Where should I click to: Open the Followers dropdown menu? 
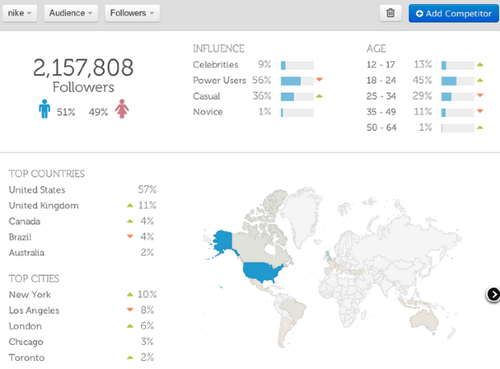click(x=132, y=13)
